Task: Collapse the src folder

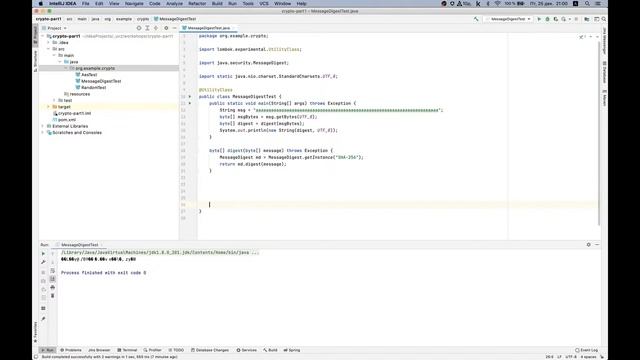Action: [49, 49]
